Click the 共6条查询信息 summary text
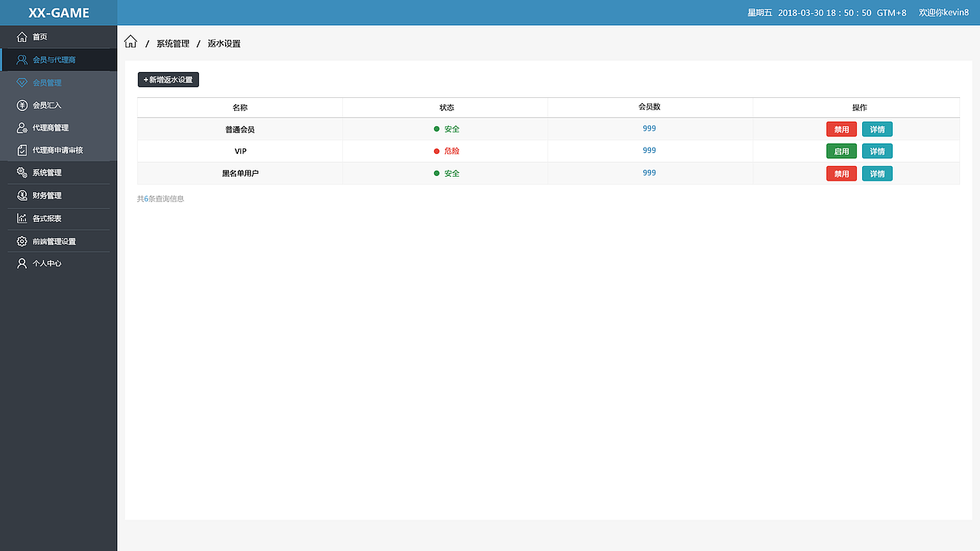This screenshot has height=551, width=980. pos(161,199)
